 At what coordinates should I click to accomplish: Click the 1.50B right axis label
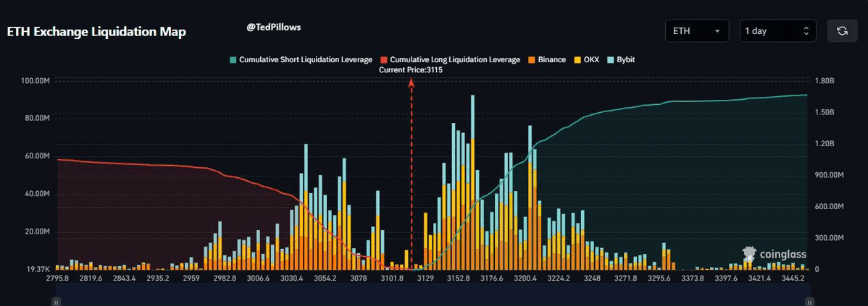tap(825, 113)
